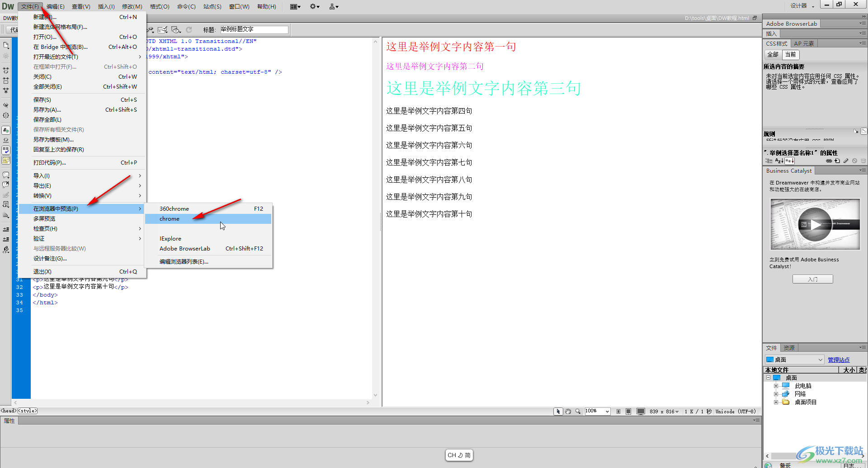Open the 100% zoom dropdown
This screenshot has width=868, height=468.
pyautogui.click(x=597, y=411)
